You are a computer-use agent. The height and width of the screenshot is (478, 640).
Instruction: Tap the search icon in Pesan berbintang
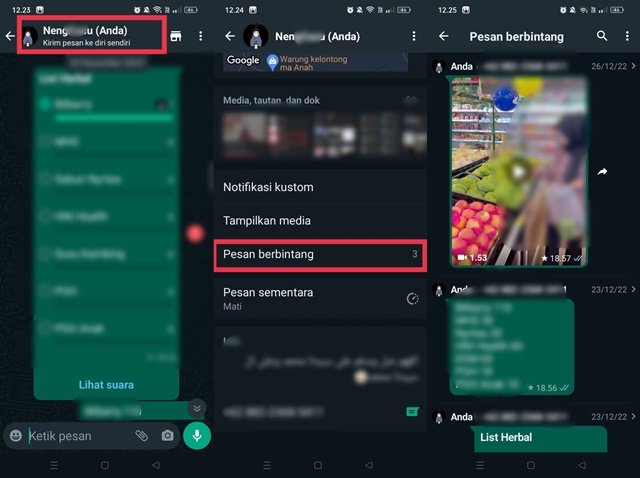(x=602, y=36)
